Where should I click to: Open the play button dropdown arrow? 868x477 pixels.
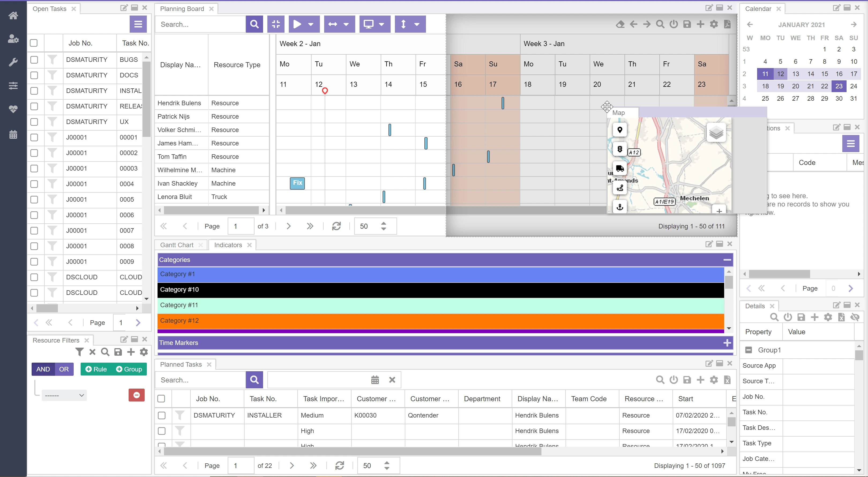pos(311,24)
